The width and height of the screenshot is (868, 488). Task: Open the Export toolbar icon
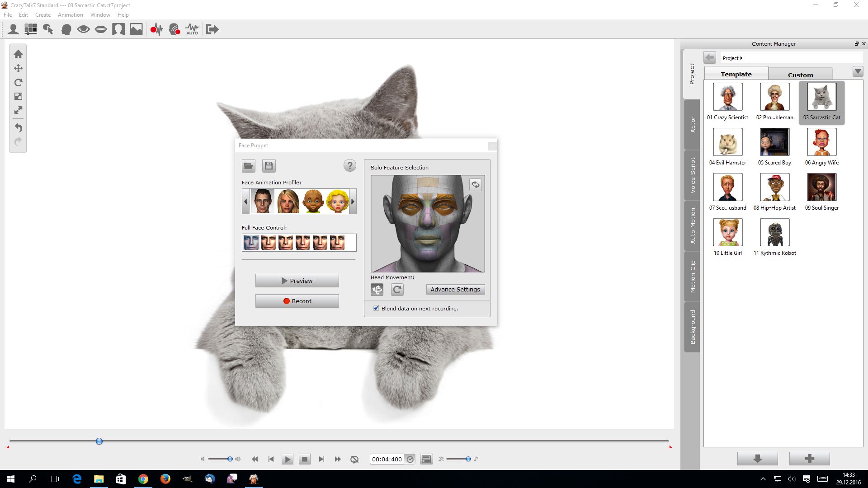[x=212, y=30]
